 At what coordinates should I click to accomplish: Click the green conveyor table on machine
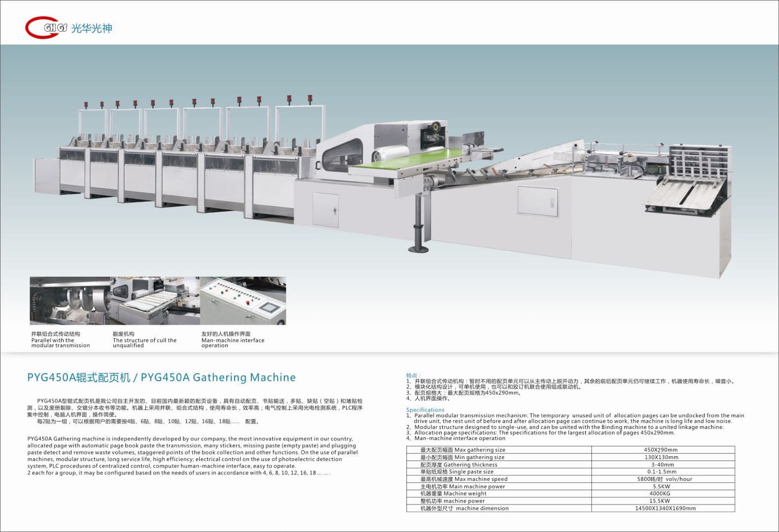coord(409,160)
